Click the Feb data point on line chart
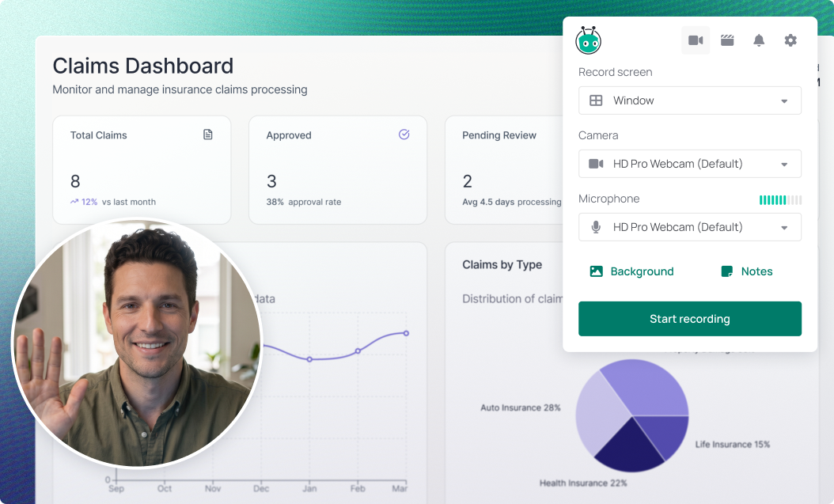Image resolution: width=834 pixels, height=504 pixels. [358, 351]
